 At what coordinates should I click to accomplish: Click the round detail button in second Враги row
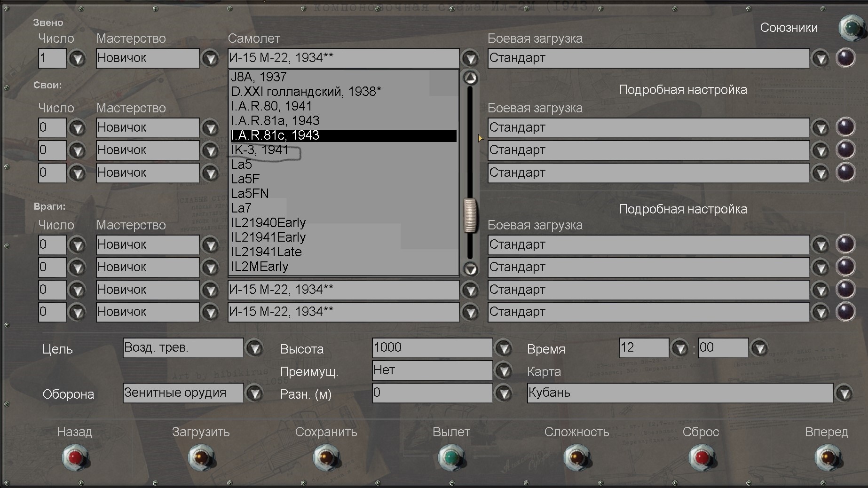(845, 267)
